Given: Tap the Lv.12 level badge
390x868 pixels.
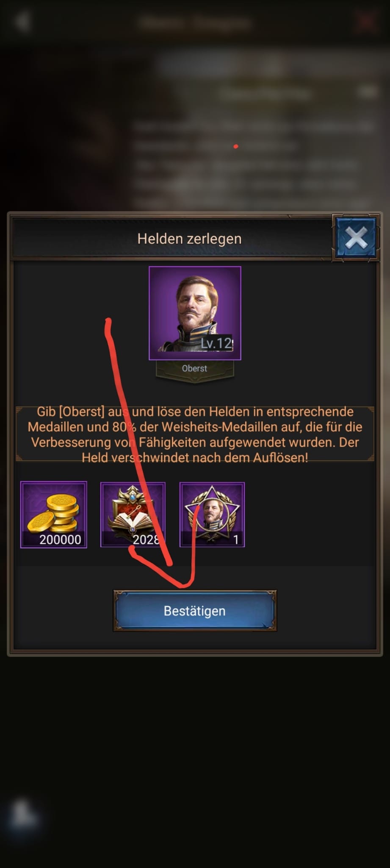Looking at the screenshot, I should tap(217, 343).
